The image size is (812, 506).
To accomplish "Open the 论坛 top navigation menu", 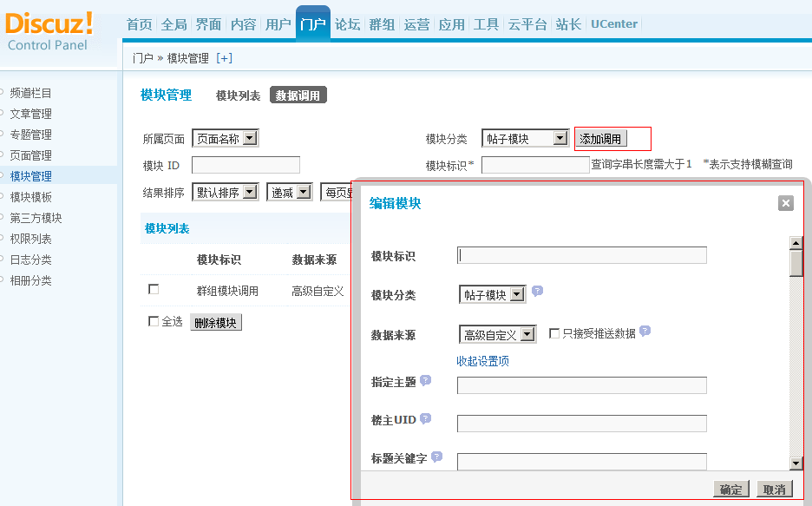I will pos(347,24).
